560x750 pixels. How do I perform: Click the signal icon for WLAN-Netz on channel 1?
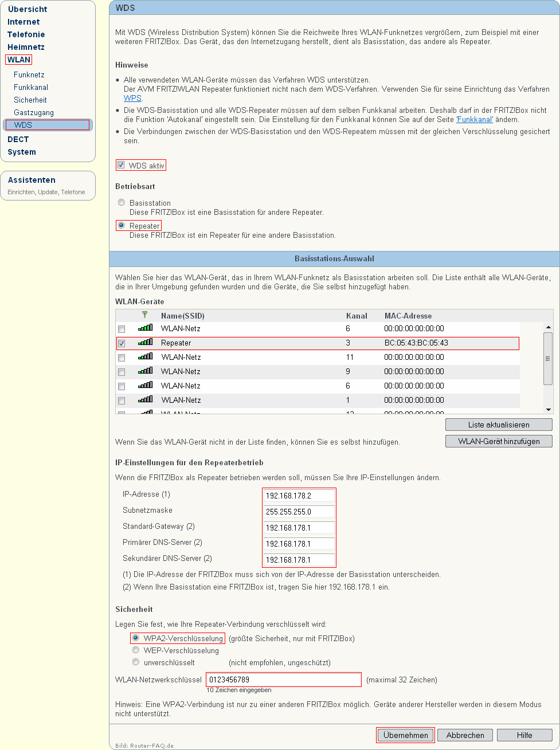point(145,400)
